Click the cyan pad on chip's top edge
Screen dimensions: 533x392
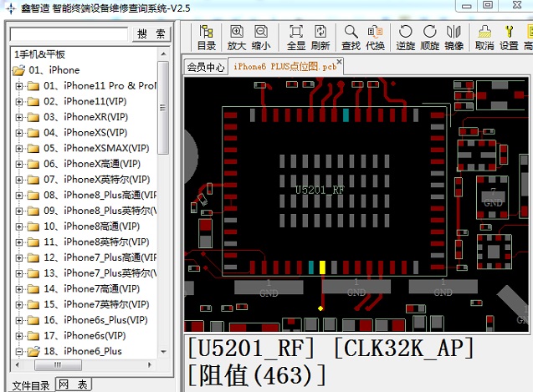tap(346, 115)
